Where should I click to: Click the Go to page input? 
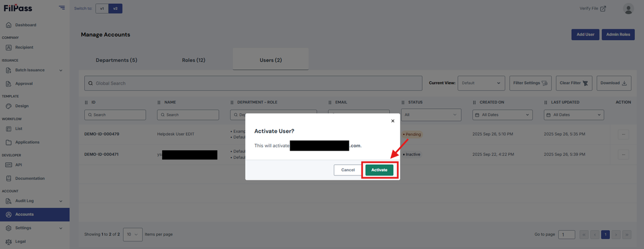[567, 235]
